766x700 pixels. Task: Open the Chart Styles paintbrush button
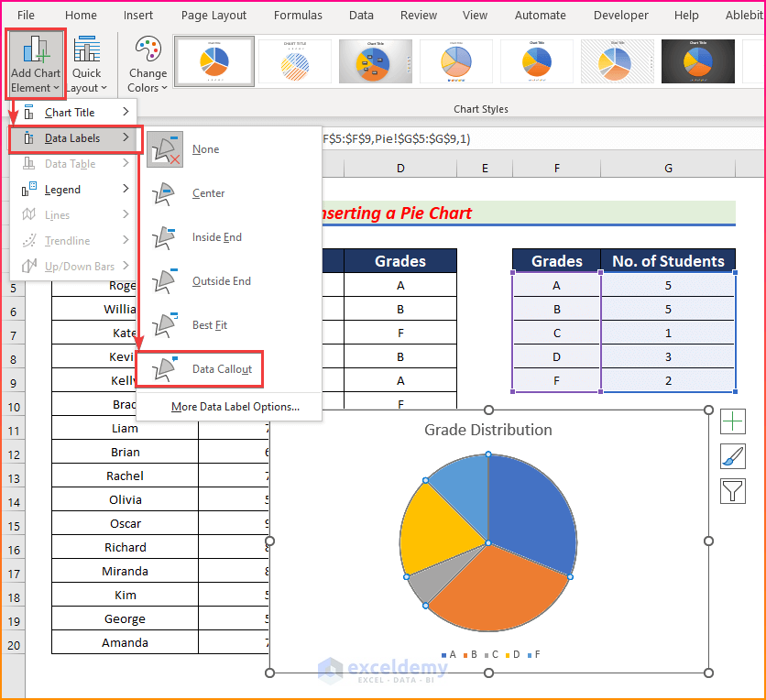coord(733,456)
